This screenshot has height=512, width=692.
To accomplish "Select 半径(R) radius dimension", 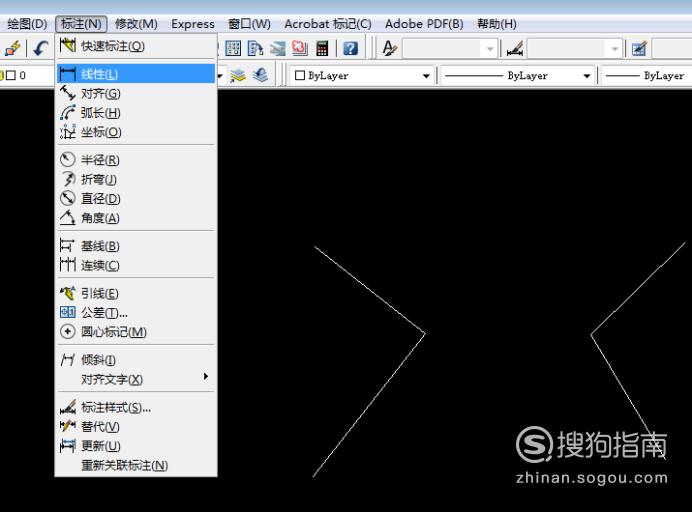I will coord(136,160).
